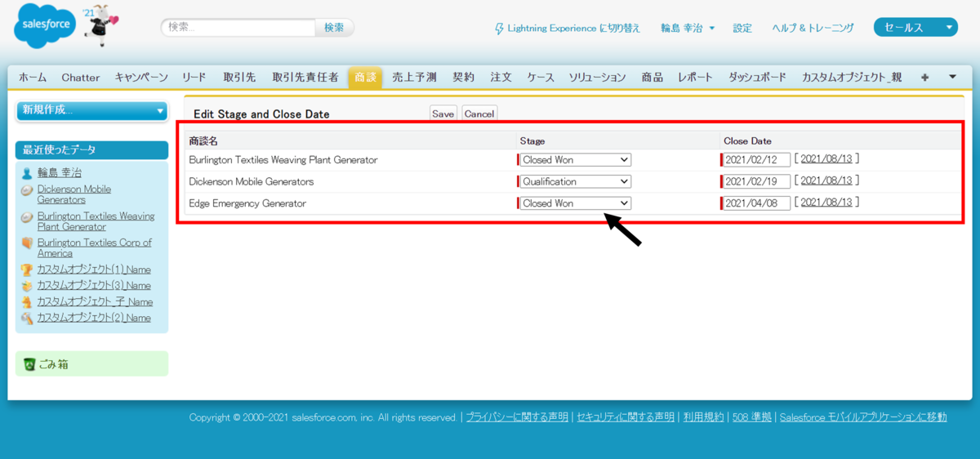Screen dimensions: 980x459
Task: Open the ソリューション tab
Action: click(599, 78)
